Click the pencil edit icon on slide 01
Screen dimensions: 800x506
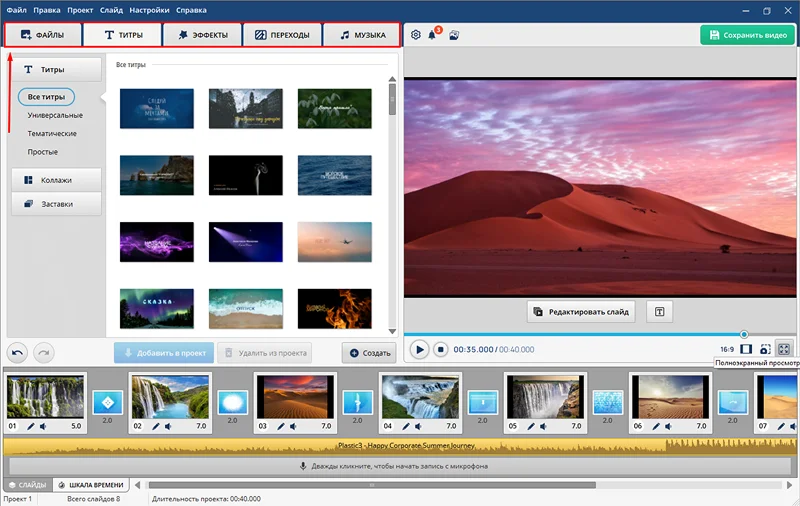pos(30,426)
